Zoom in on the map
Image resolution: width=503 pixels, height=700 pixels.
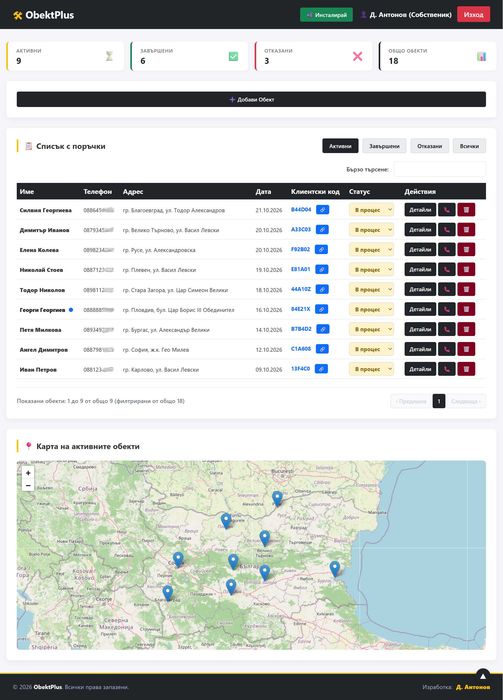pyautogui.click(x=28, y=473)
